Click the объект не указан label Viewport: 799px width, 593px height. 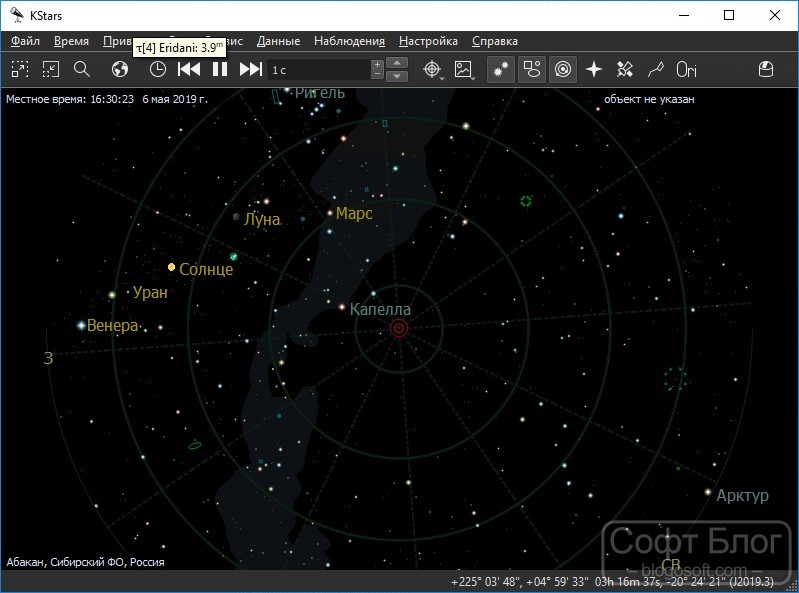point(649,99)
